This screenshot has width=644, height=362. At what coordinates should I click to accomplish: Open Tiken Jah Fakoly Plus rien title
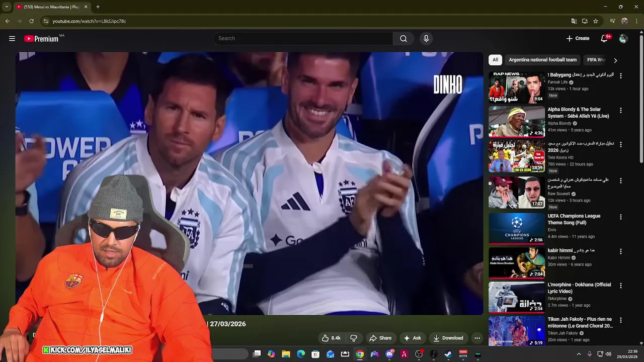(580, 322)
